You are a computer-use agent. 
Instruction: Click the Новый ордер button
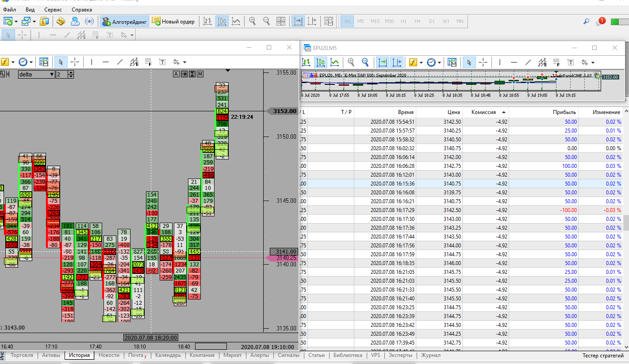pos(173,21)
